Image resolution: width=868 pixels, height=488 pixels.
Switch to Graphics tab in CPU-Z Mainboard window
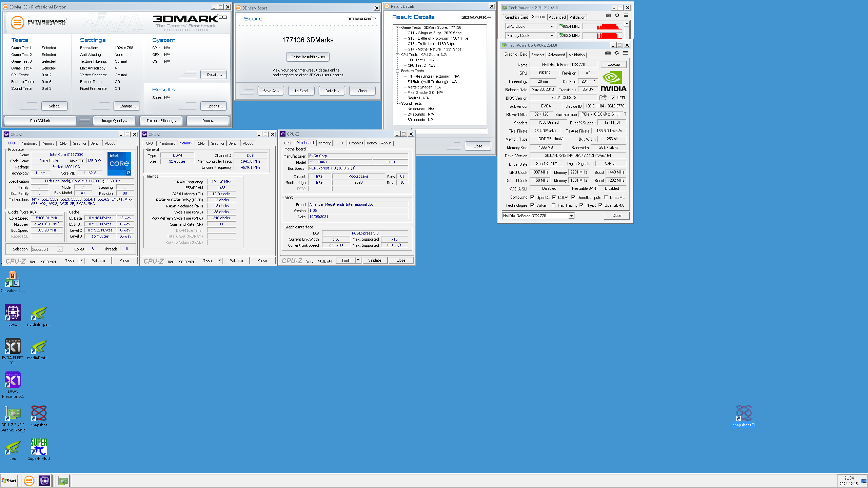click(x=356, y=143)
